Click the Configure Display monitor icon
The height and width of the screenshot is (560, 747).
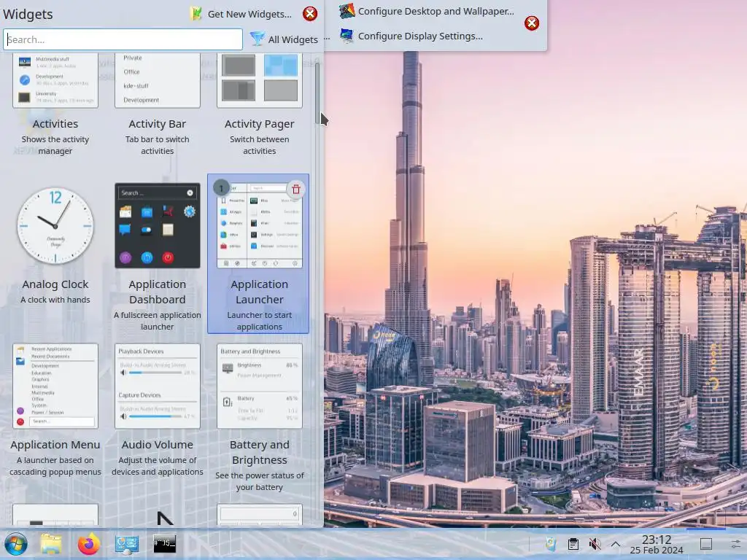(x=347, y=36)
